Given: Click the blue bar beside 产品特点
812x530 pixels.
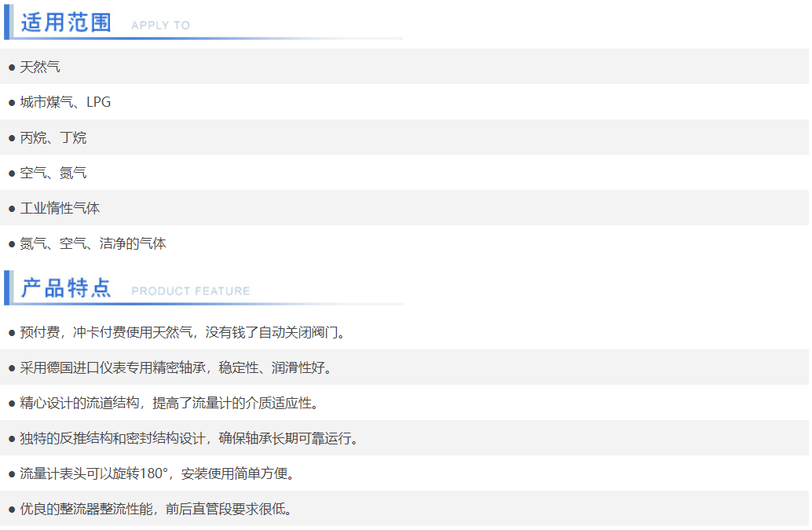Looking at the screenshot, I should click(7, 287).
